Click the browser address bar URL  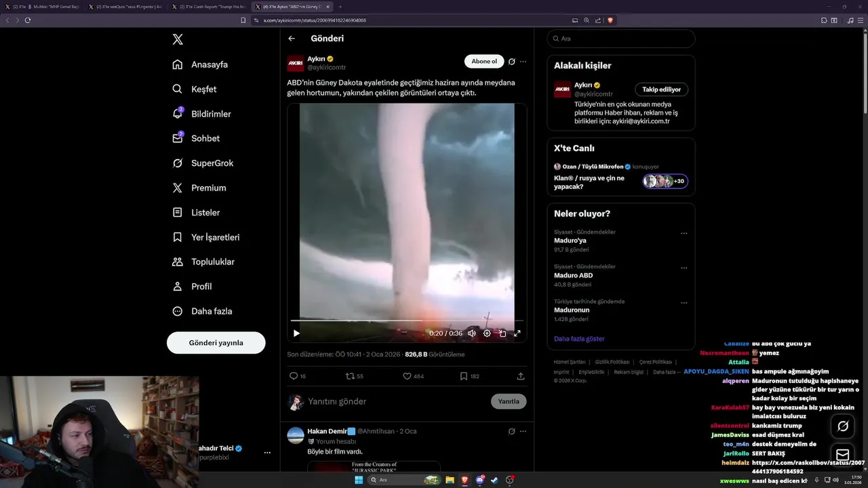pos(315,20)
